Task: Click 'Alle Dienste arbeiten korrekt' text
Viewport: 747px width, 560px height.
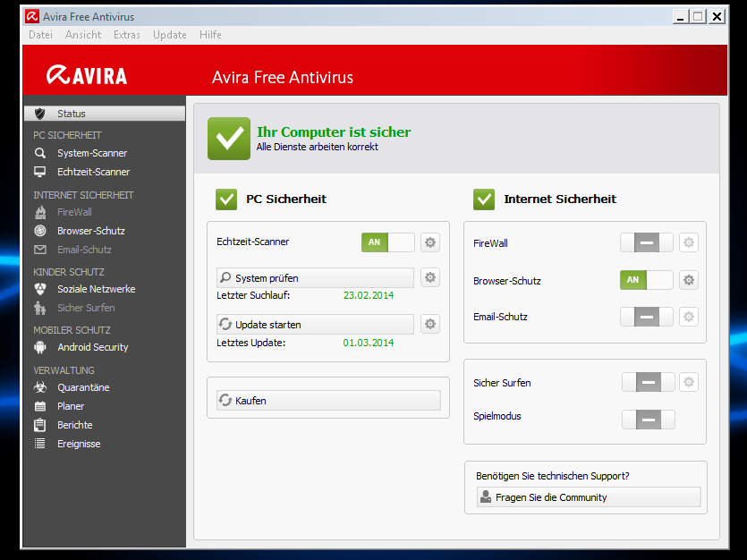Action: point(318,147)
